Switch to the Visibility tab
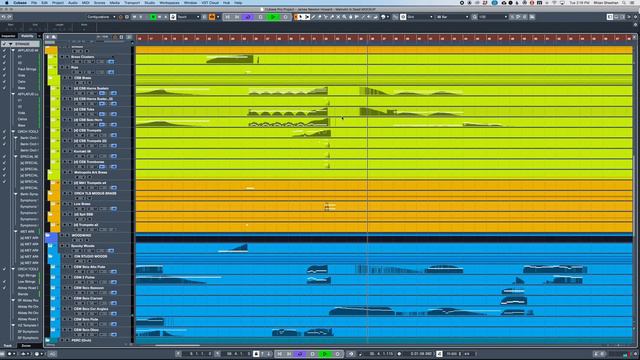This screenshot has height=360, width=640. pyautogui.click(x=27, y=36)
